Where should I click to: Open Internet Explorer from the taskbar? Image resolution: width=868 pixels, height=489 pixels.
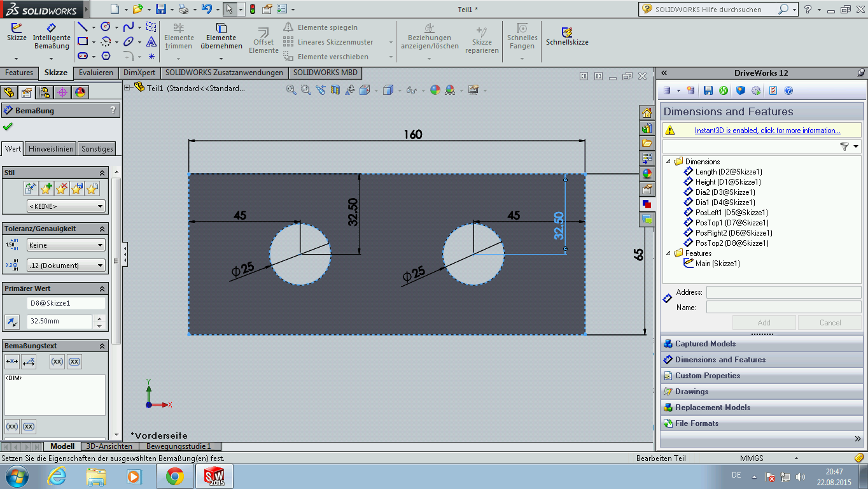pos(56,476)
